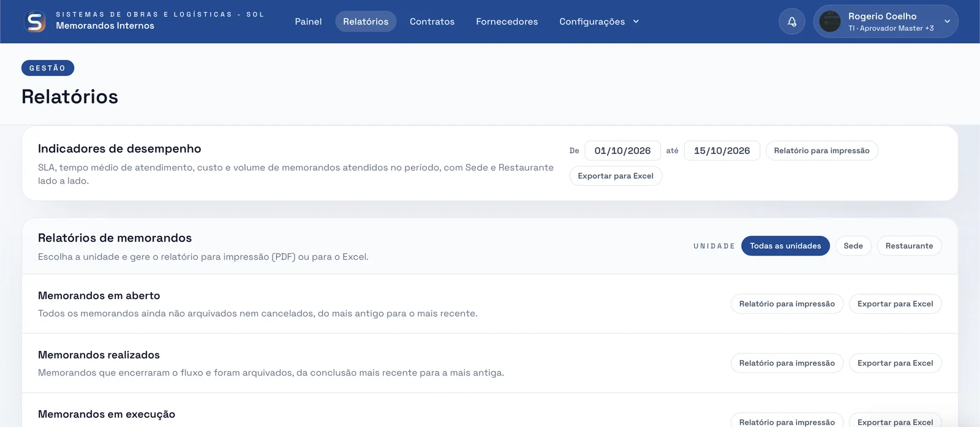Open the Contratos page
980x427 pixels.
pos(432,21)
